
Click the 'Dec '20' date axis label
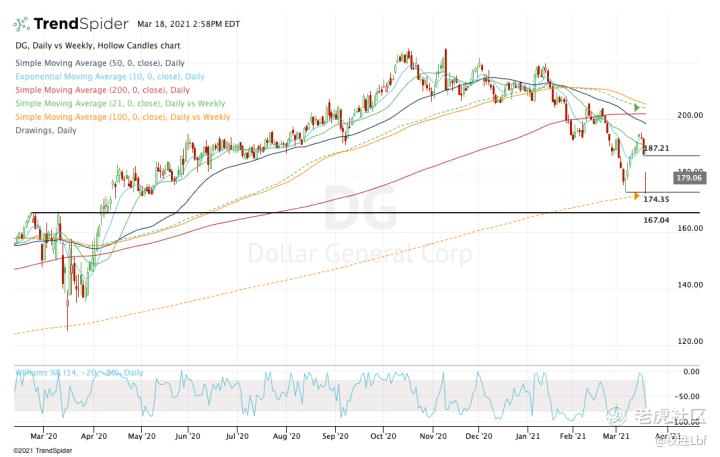click(478, 435)
